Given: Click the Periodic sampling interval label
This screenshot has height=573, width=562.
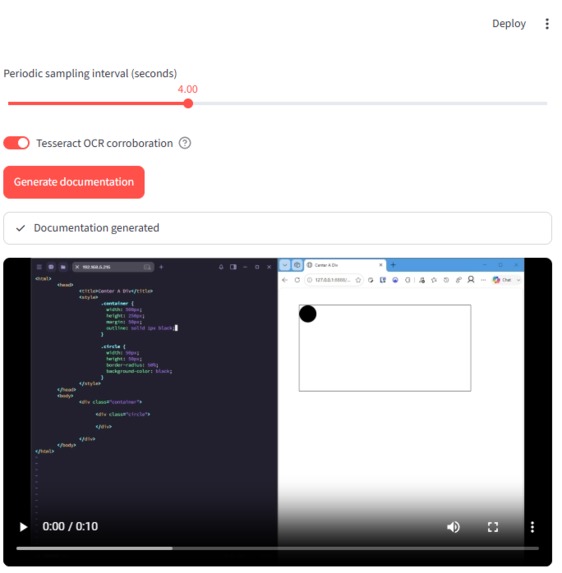Looking at the screenshot, I should [91, 74].
